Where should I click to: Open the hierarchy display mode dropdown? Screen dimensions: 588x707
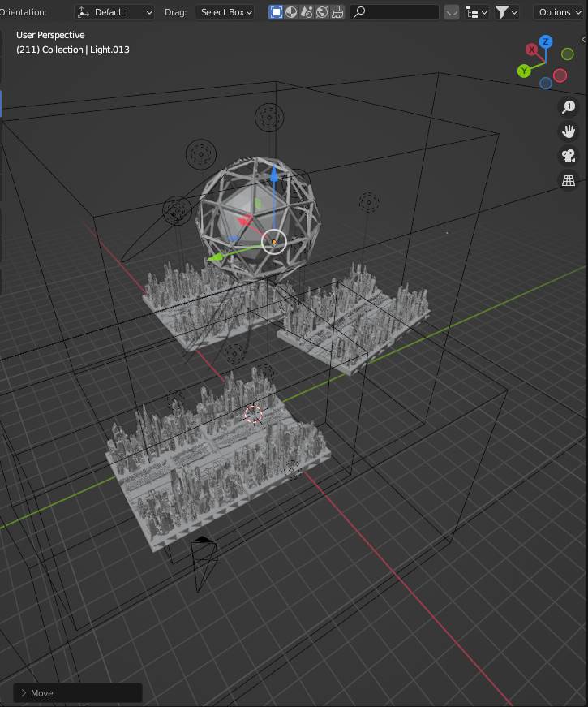477,12
